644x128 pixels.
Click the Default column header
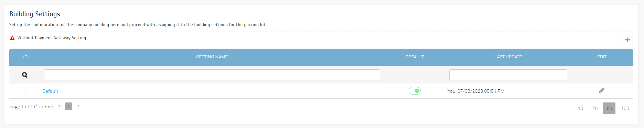(x=415, y=57)
